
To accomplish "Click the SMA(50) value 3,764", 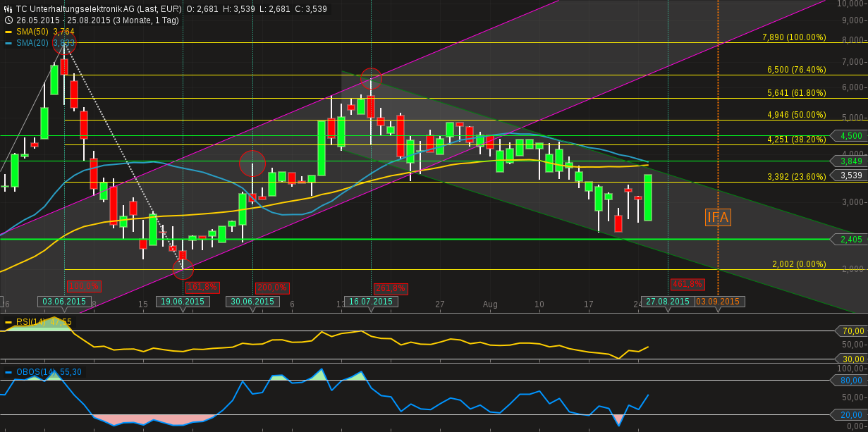I will tap(63, 32).
